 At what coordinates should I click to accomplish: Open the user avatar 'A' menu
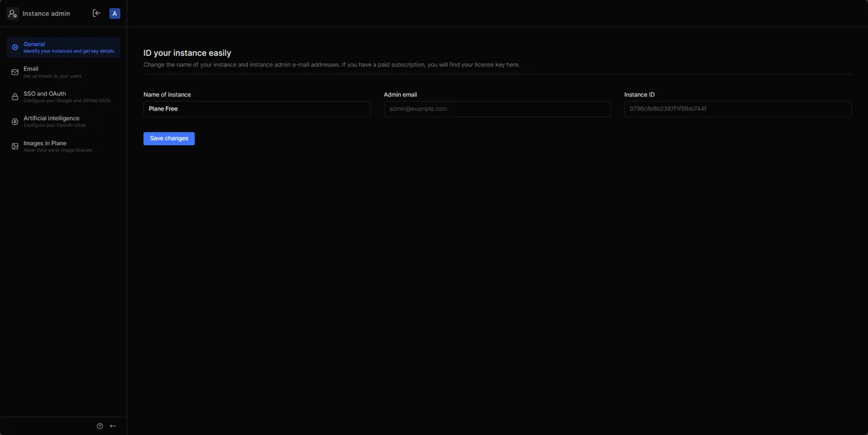pyautogui.click(x=115, y=14)
